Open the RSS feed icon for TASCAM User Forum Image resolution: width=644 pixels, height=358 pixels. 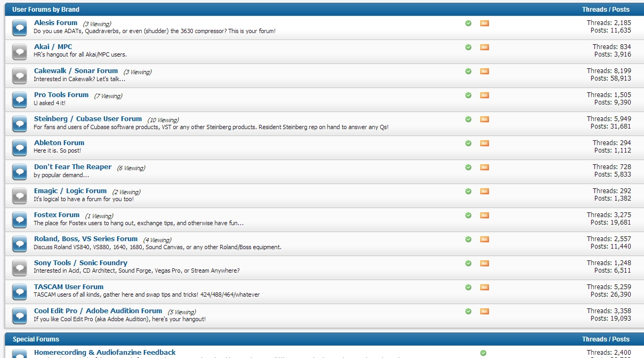[484, 288]
